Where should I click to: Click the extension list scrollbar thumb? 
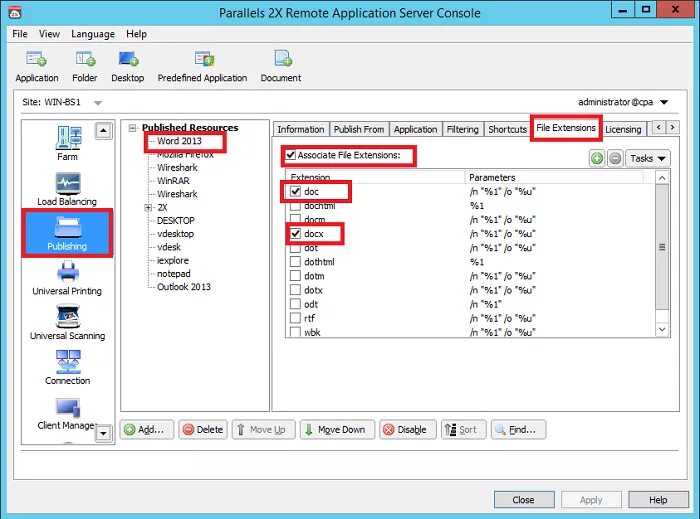pos(662,247)
